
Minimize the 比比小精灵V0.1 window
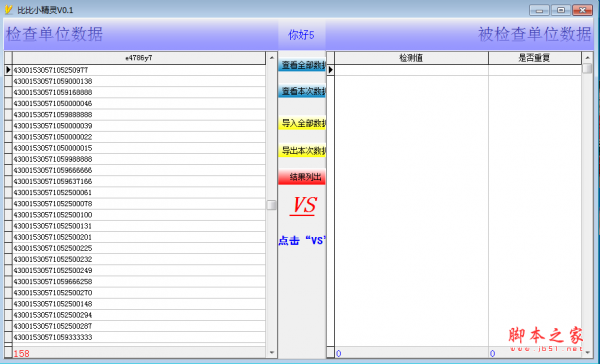540,10
